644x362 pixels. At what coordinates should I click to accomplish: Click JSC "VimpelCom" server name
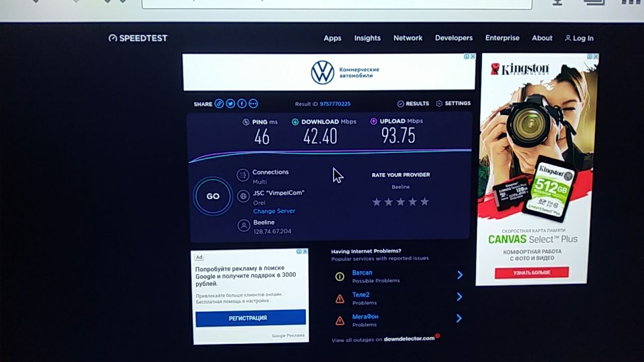pos(278,193)
